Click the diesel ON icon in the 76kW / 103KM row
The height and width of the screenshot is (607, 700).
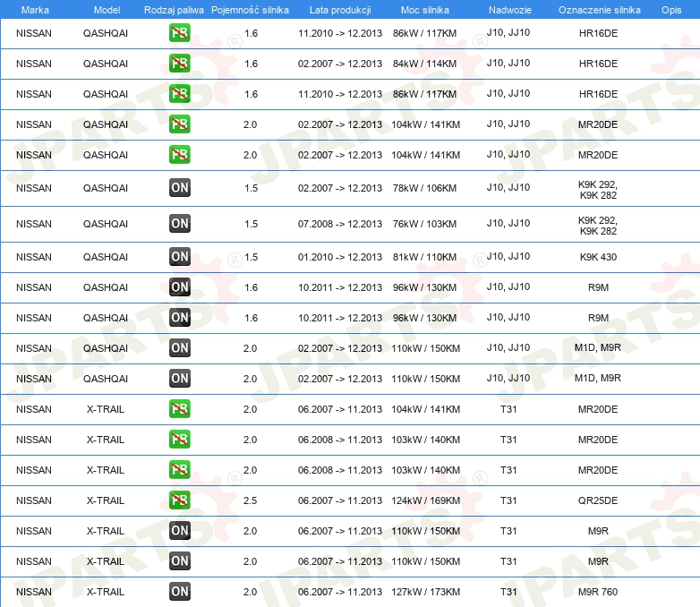180,224
